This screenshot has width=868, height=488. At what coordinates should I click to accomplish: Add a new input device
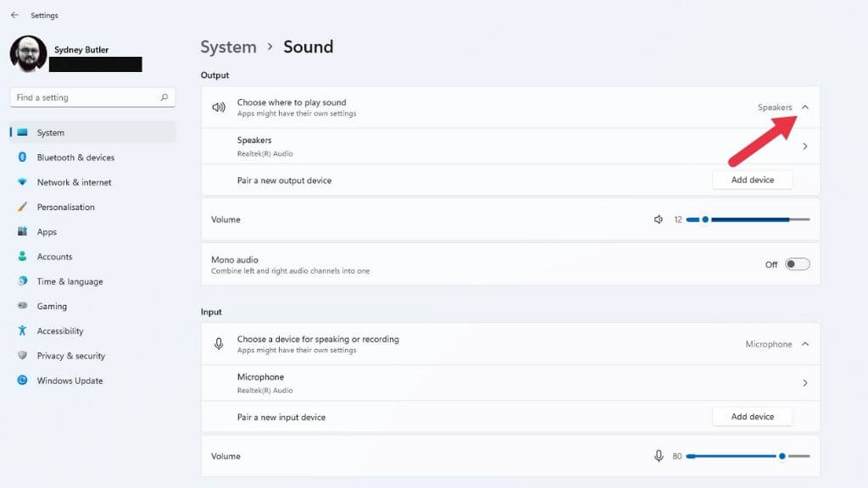click(x=752, y=417)
